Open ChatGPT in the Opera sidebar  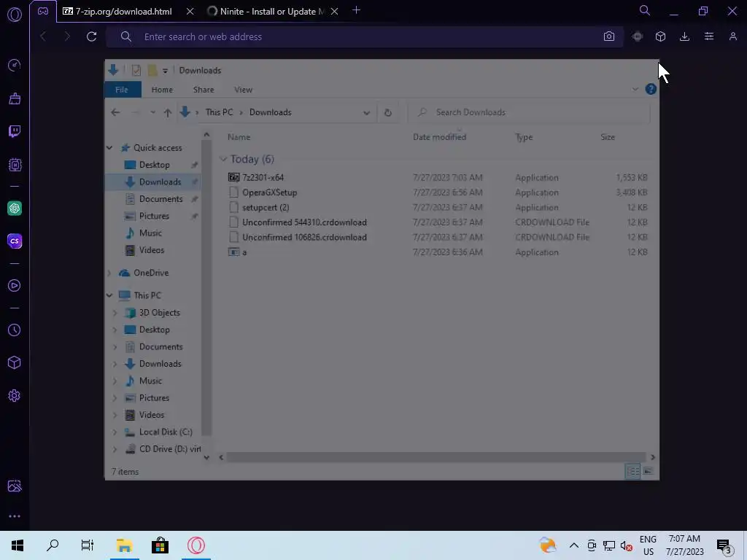[x=15, y=208]
